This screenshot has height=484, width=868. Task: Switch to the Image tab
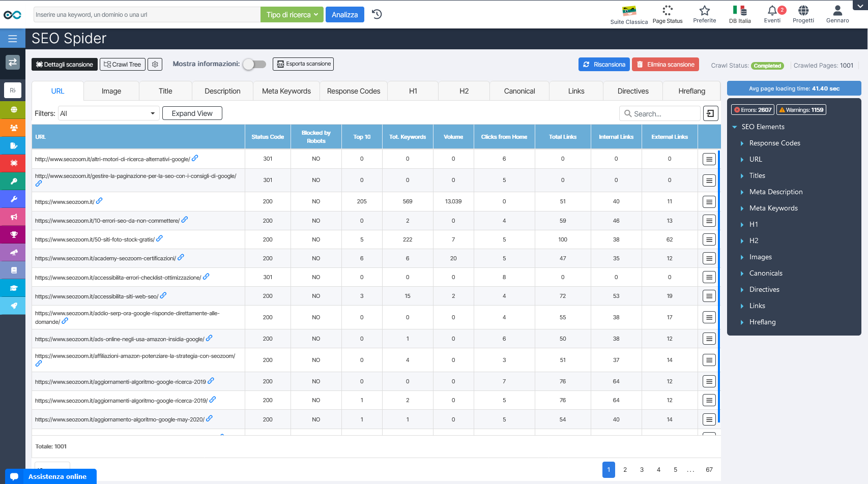(111, 91)
